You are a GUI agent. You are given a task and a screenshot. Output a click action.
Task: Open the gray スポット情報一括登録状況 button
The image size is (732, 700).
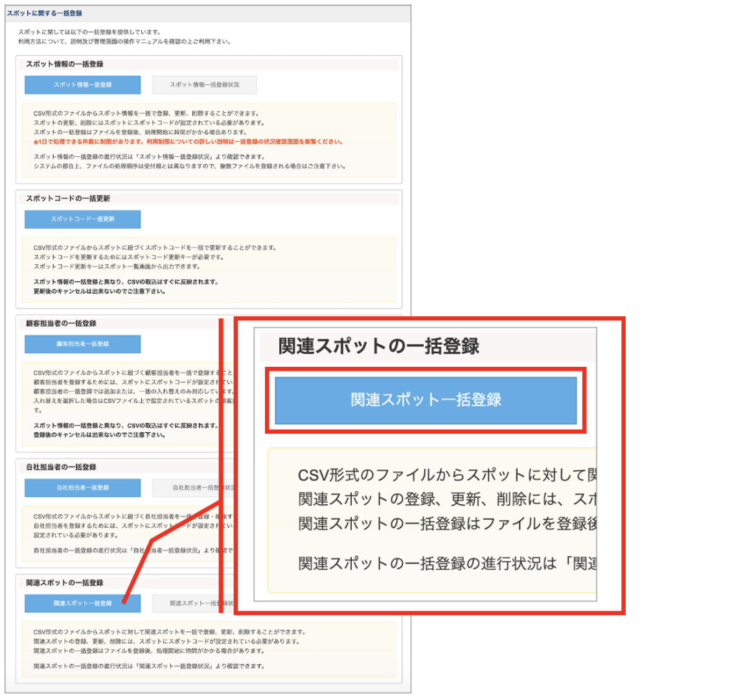click(205, 85)
